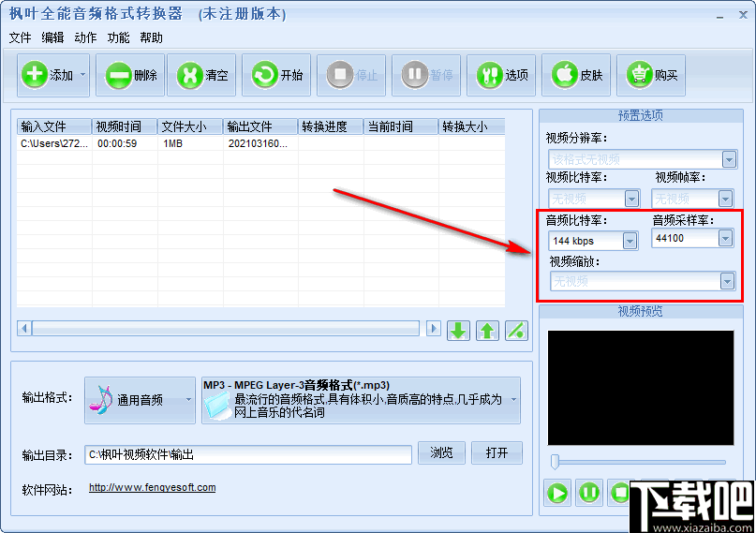Click the greyed 停止 (stop) toolbar button
This screenshot has height=533, width=756.
tap(351, 75)
